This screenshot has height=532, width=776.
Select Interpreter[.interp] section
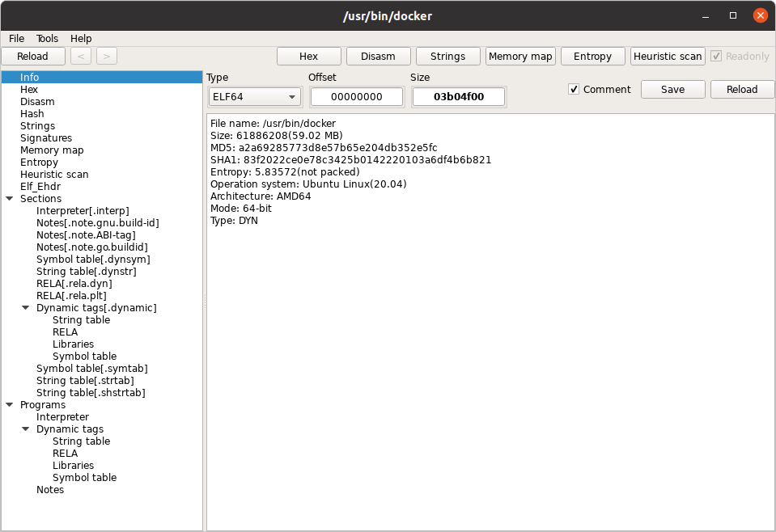[83, 211]
